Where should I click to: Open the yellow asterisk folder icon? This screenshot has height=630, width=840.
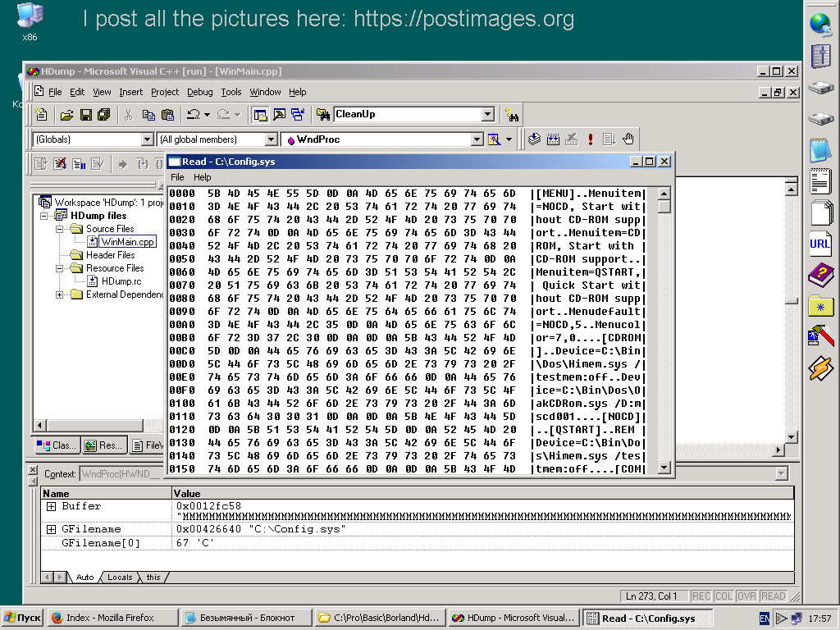tap(820, 307)
